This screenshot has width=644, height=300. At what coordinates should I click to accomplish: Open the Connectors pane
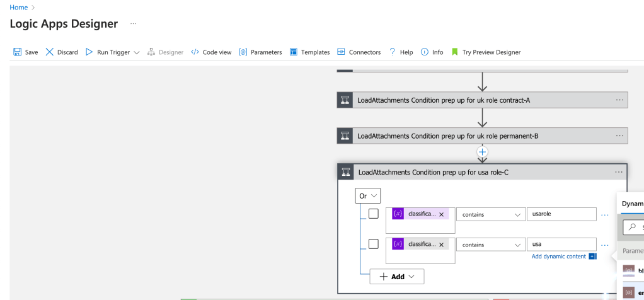pyautogui.click(x=359, y=52)
